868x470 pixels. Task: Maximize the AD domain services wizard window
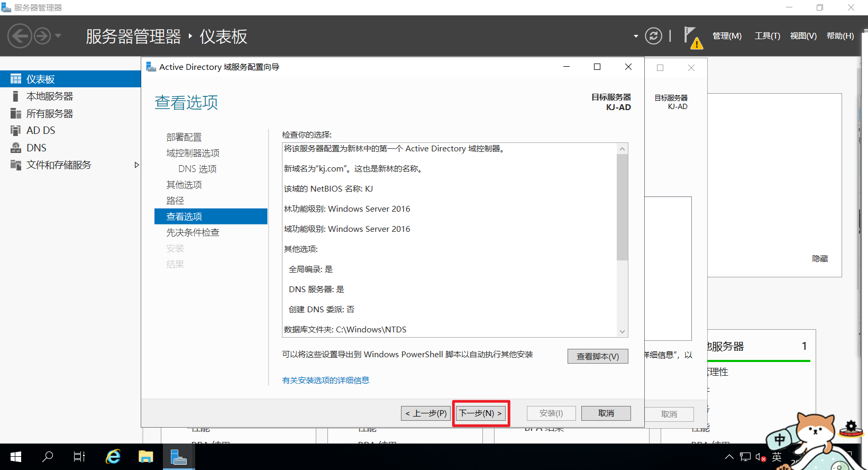(597, 67)
